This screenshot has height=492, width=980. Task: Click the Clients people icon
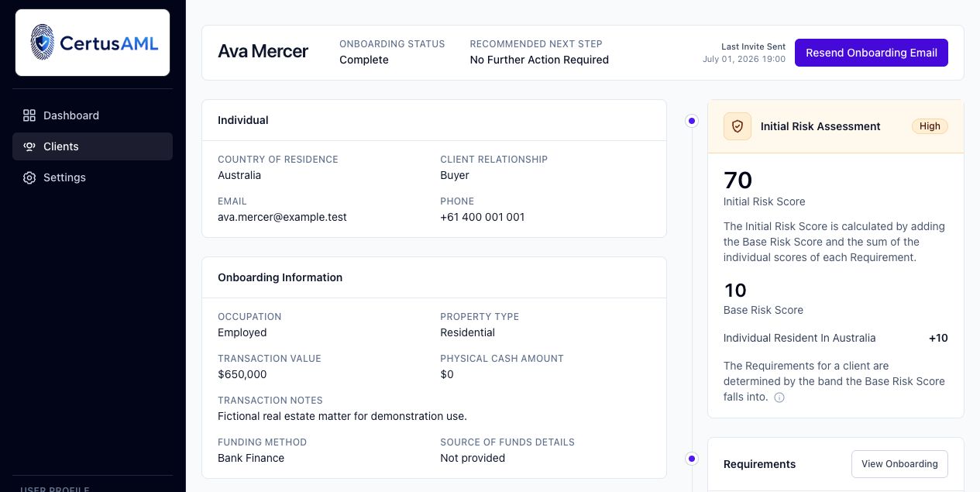click(29, 146)
